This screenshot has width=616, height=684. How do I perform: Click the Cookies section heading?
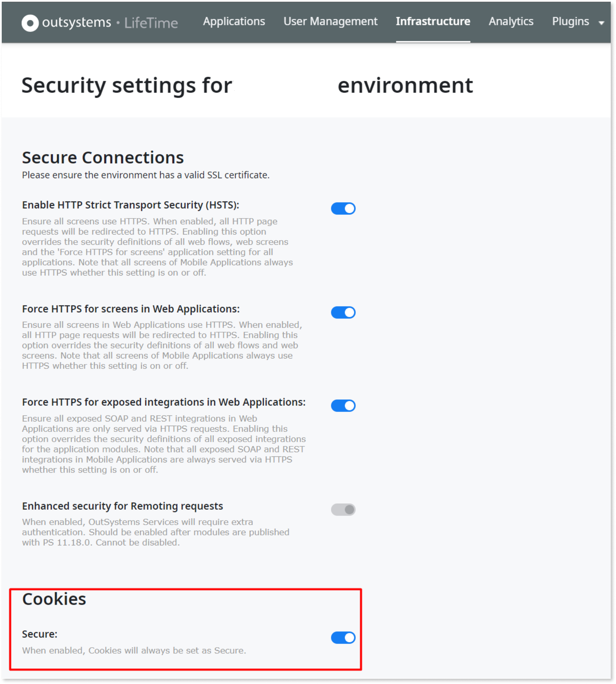tap(54, 599)
